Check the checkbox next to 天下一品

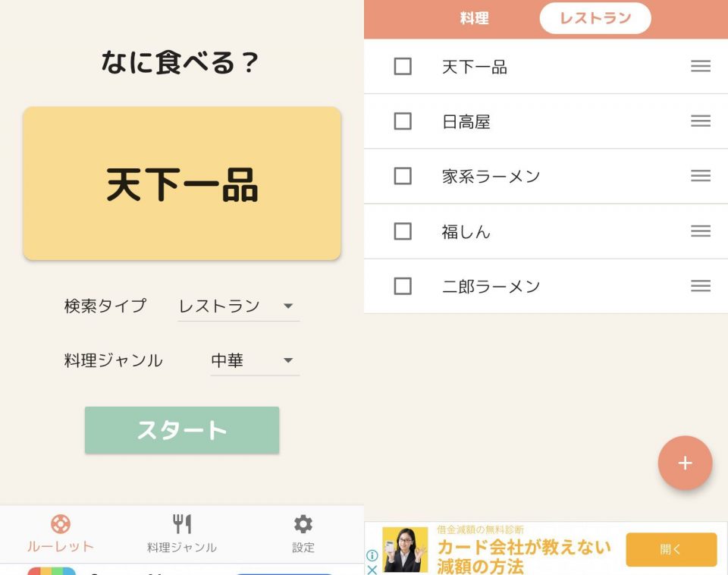click(403, 66)
